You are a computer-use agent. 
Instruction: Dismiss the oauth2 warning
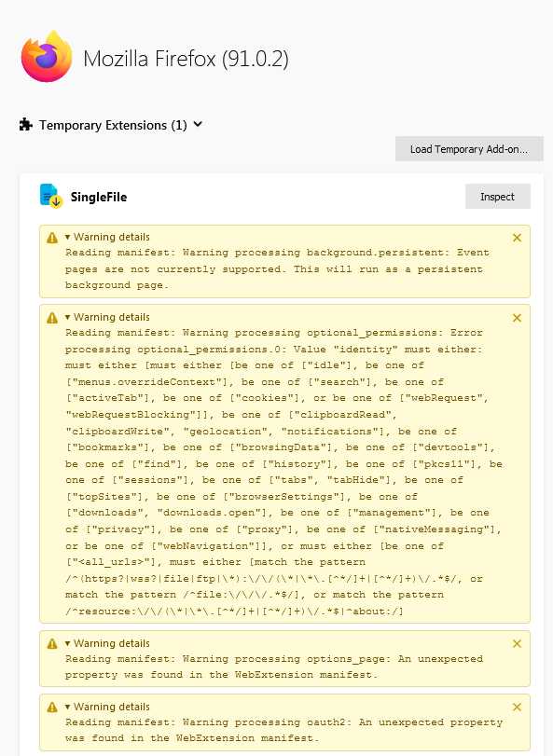[518, 707]
